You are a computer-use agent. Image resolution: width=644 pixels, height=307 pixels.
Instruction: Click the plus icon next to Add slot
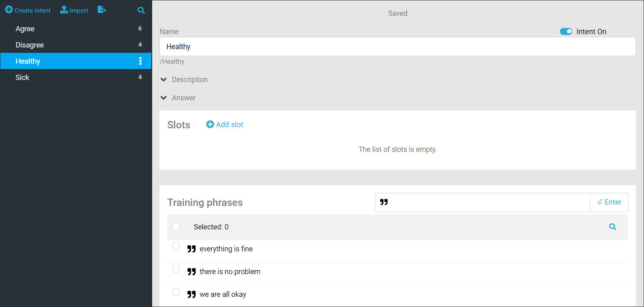tap(210, 124)
